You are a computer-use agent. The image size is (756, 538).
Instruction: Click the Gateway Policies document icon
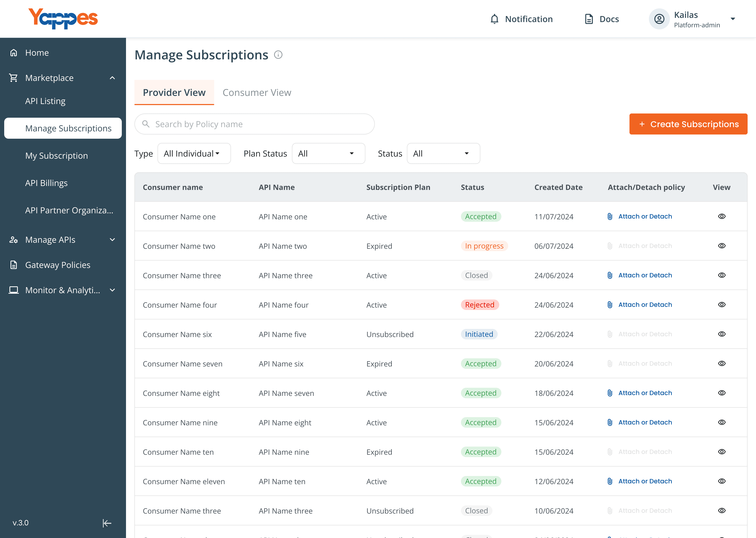[14, 265]
